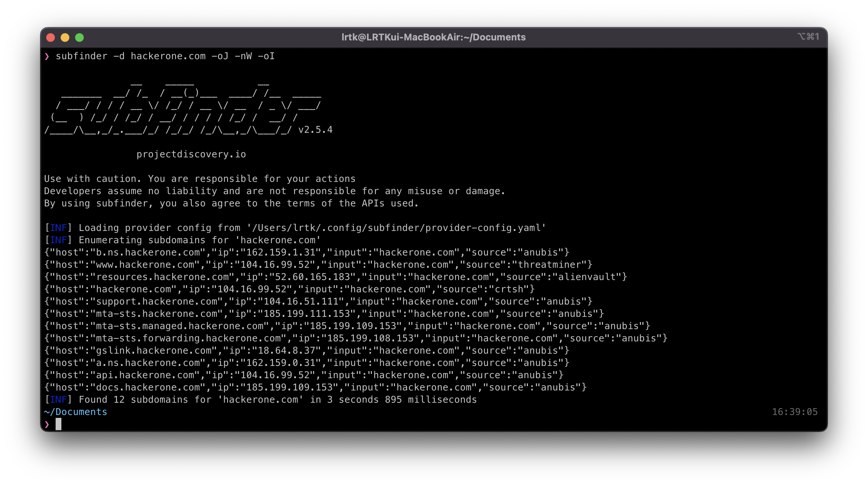Viewport: 868px width, 485px height.
Task: Click the terminal cursor at the prompt
Action: [x=58, y=424]
